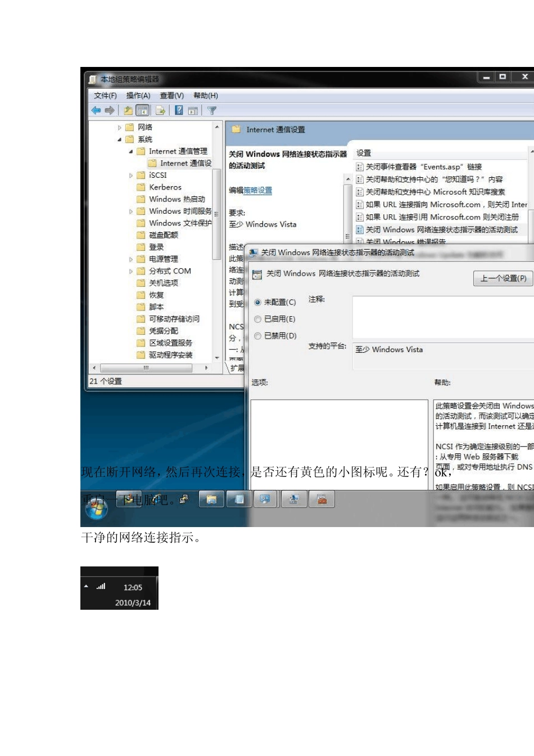Open the computer network taskbar button
This screenshot has width=534, height=756.
(x=294, y=499)
